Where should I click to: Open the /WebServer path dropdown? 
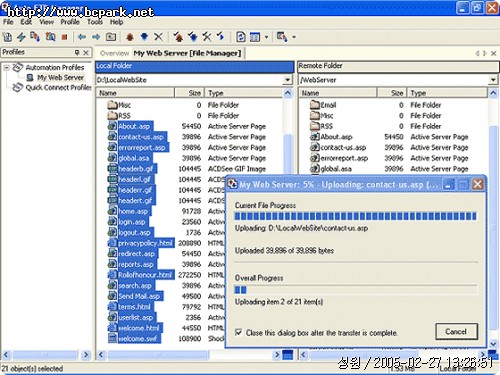tap(493, 80)
